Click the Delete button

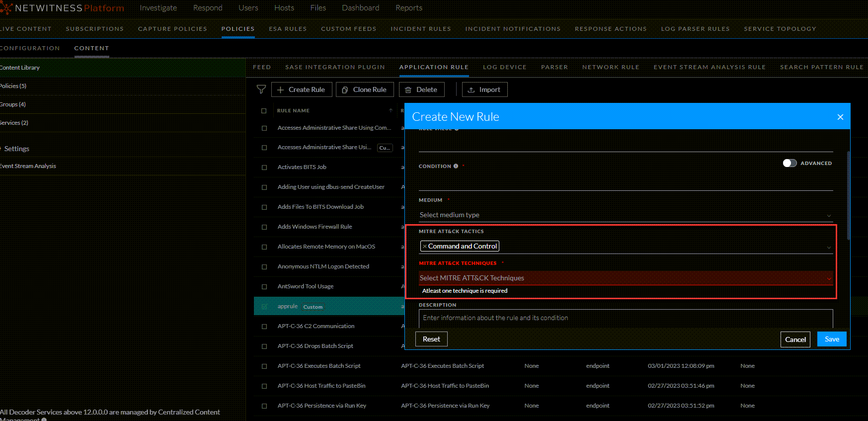421,89
